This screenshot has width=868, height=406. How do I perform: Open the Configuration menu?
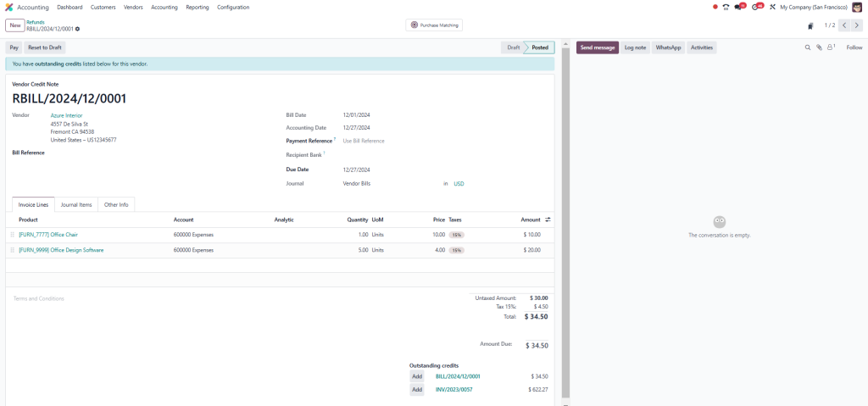tap(233, 7)
